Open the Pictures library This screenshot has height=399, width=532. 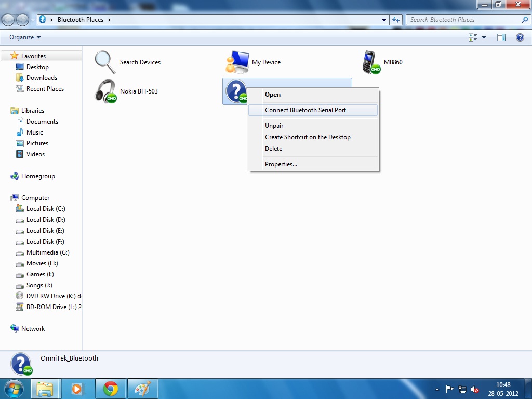click(x=37, y=143)
